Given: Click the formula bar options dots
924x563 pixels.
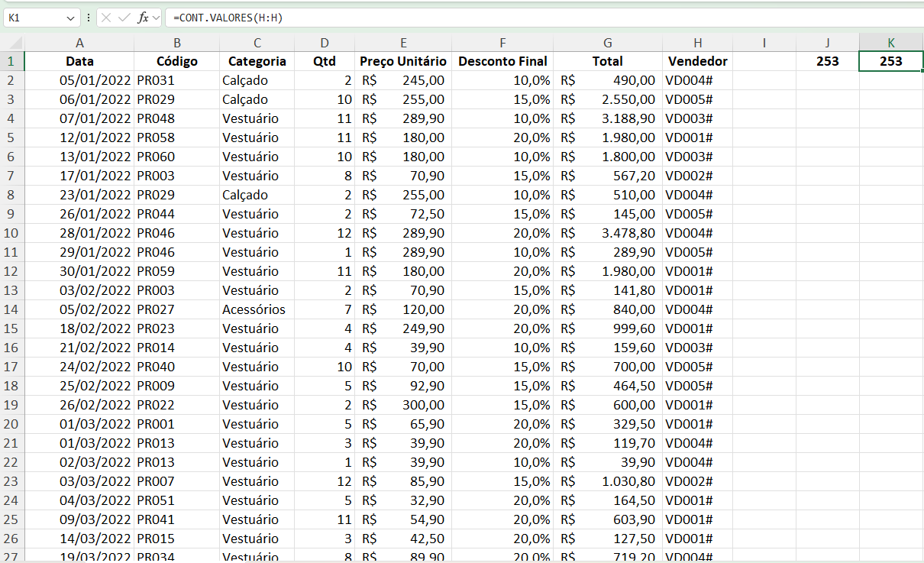Looking at the screenshot, I should click(89, 18).
